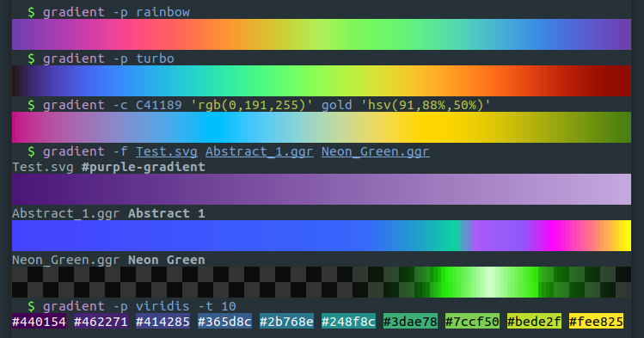Click the #365d8c color swatch

tap(224, 321)
